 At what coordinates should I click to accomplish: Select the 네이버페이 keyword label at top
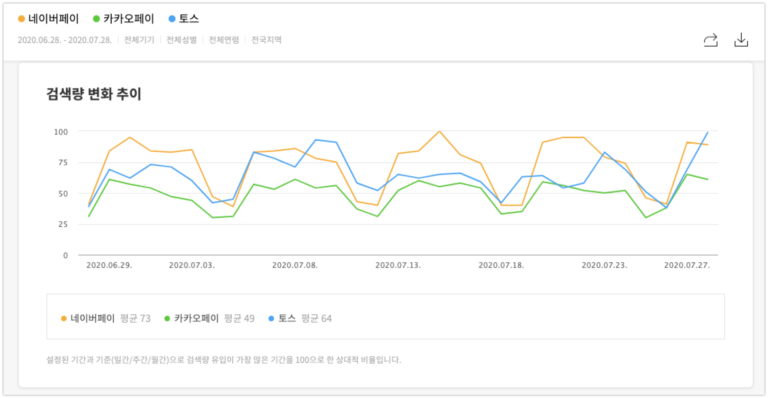(53, 19)
